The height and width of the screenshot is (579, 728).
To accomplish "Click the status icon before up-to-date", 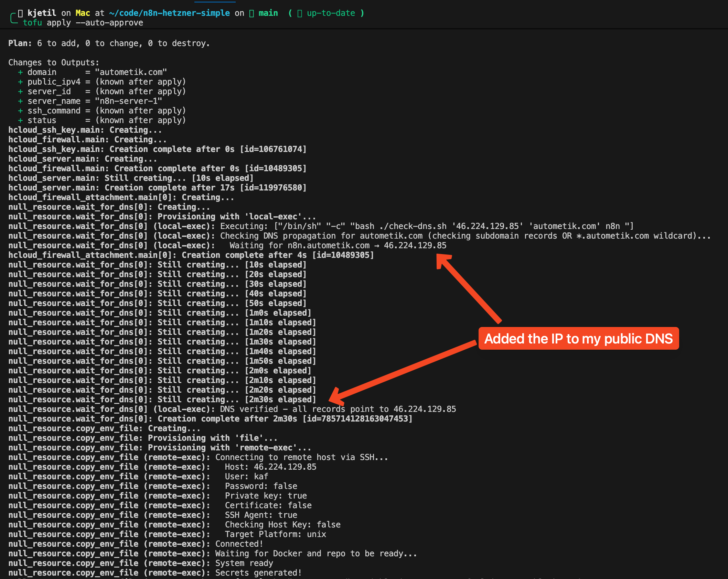I will pos(300,13).
